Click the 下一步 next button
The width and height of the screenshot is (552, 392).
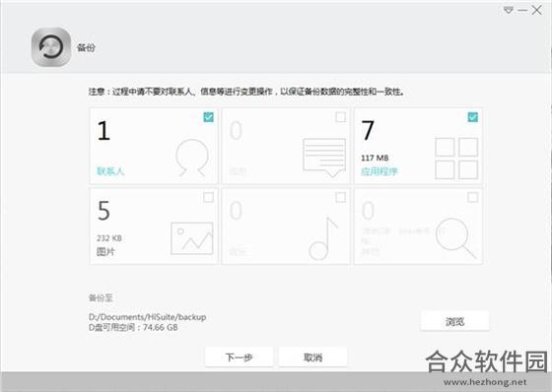(x=239, y=358)
